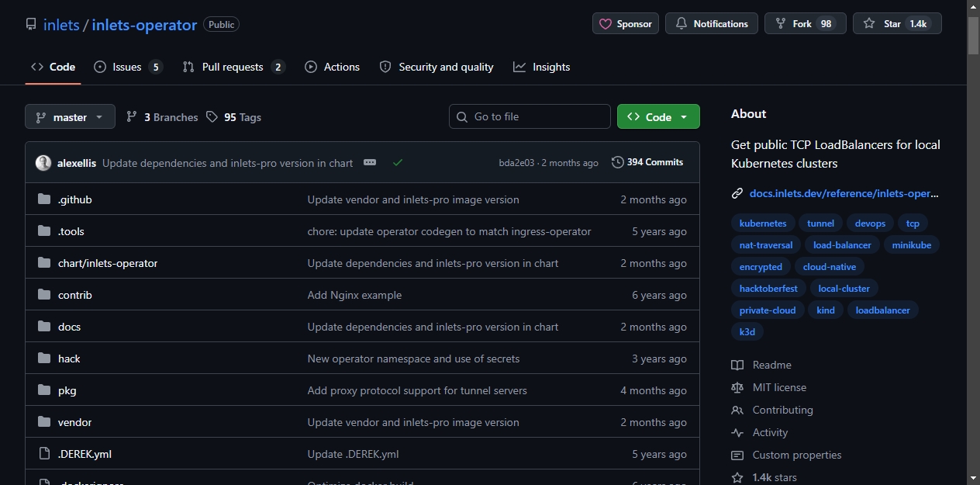Image resolution: width=980 pixels, height=485 pixels.
Task: Click the Sponsor button
Action: pos(626,24)
